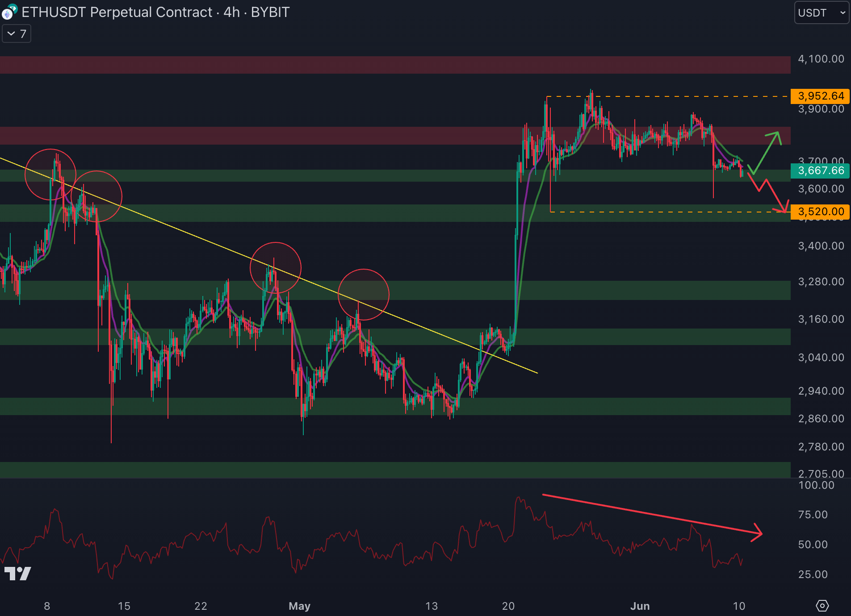Select the lowest green support zone
The width and height of the screenshot is (851, 616).
(393, 470)
